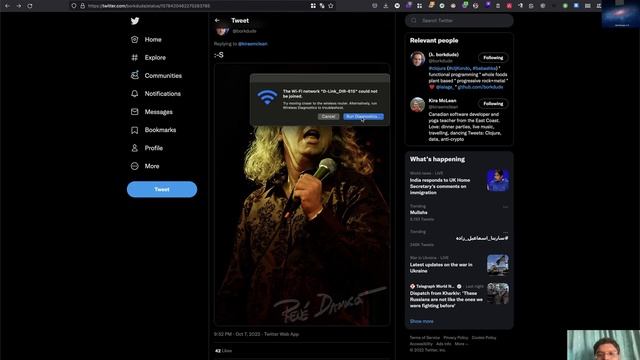Image resolution: width=640 pixels, height=360 pixels.
Task: Click the browser back button
Action: coord(7,6)
